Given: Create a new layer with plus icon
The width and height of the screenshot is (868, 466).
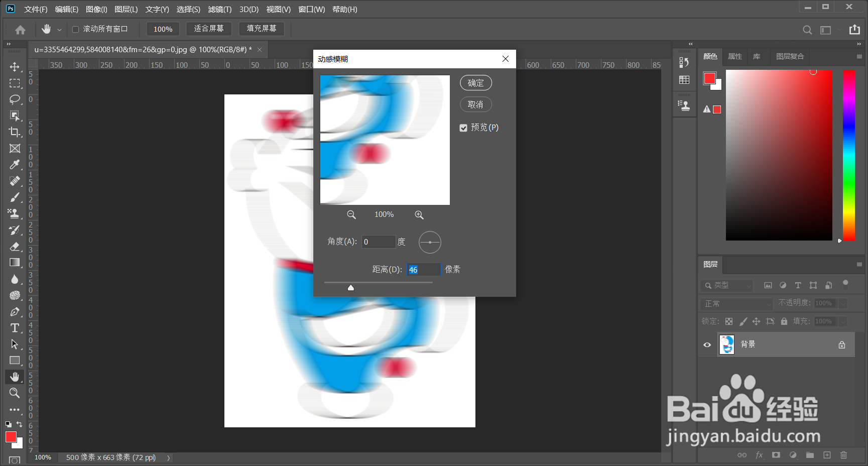Looking at the screenshot, I should (827, 455).
